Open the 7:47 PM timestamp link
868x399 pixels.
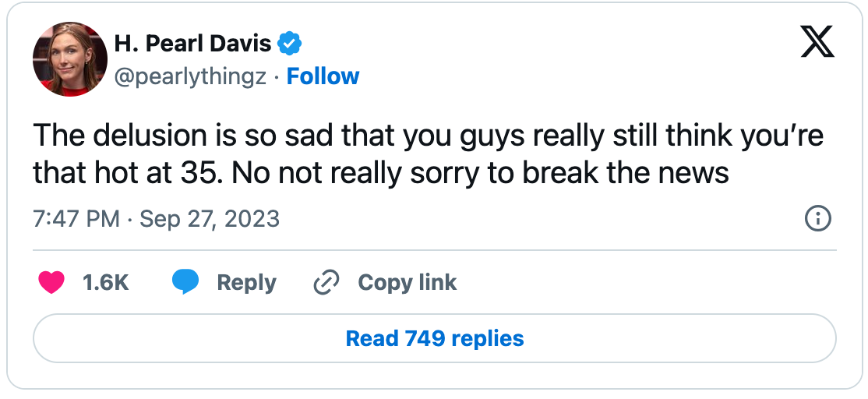coord(76,219)
